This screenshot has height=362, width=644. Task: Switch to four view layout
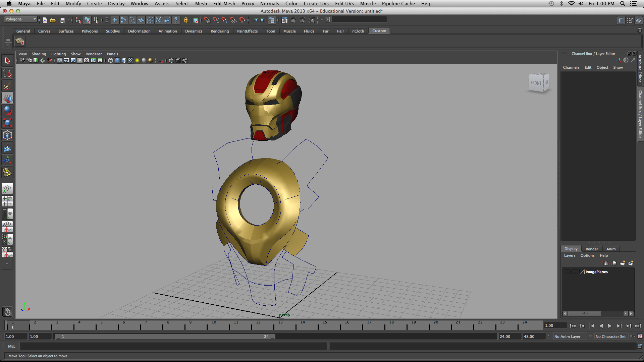tap(7, 201)
